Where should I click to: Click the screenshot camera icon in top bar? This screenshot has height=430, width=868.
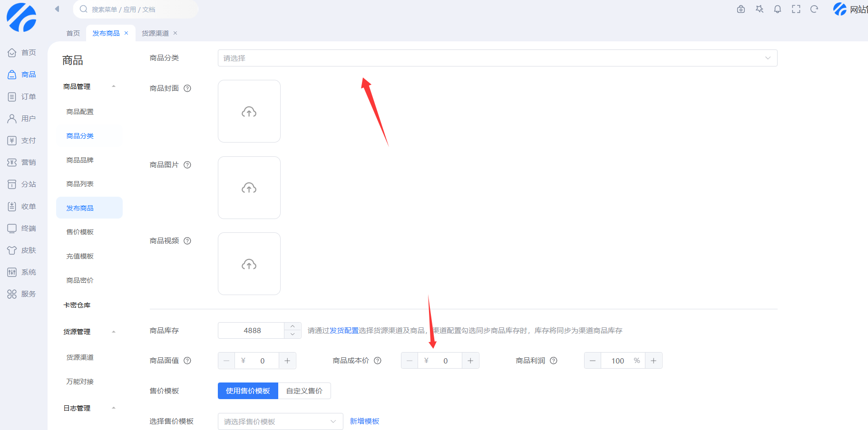(741, 9)
